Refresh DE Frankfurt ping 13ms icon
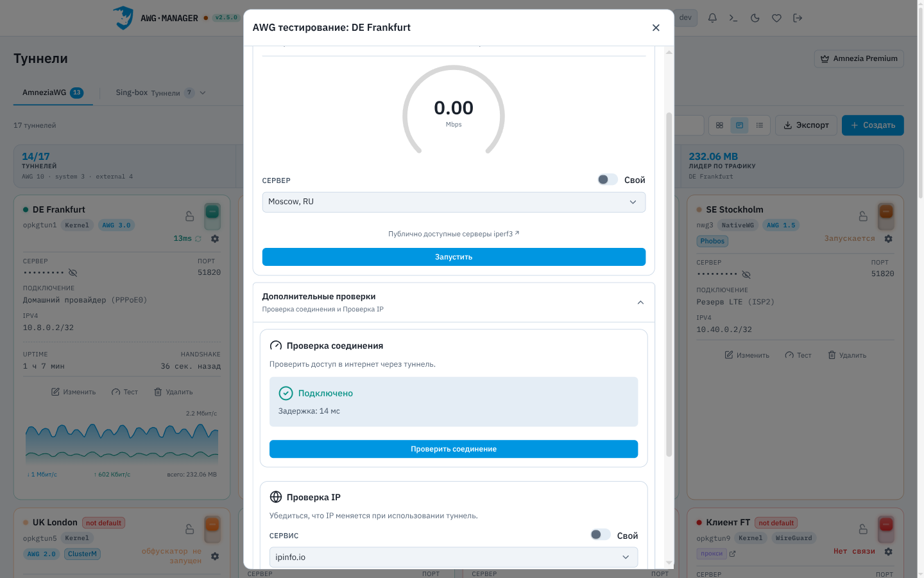Screen dimensions: 924x578 [198, 239]
